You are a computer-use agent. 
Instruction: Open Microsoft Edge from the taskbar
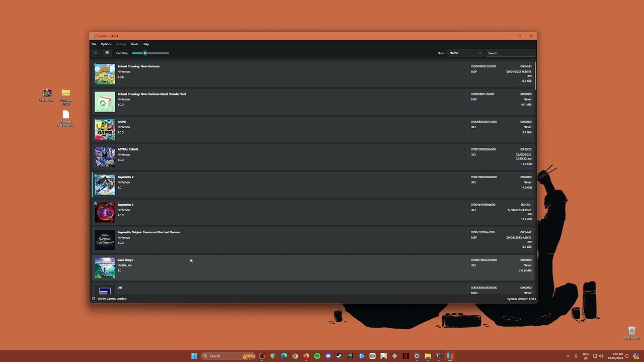coord(284,356)
